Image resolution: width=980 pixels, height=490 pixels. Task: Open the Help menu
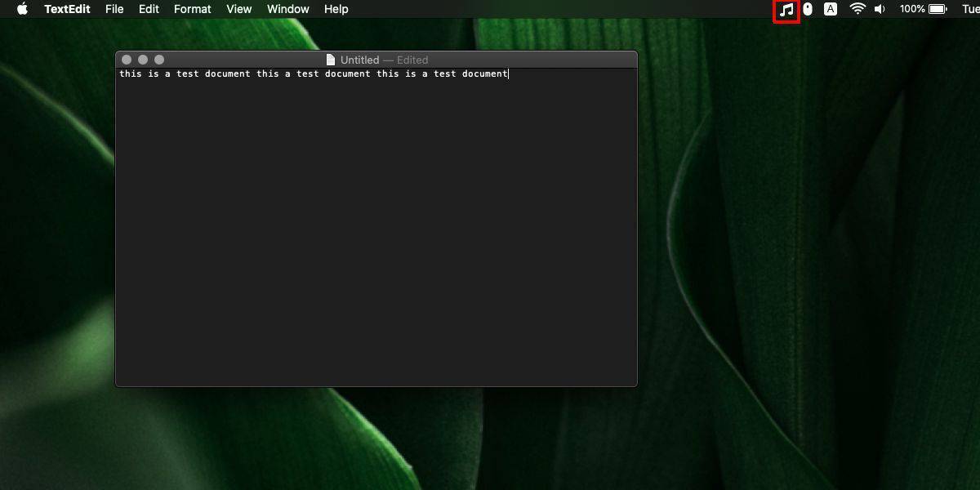[x=336, y=9]
